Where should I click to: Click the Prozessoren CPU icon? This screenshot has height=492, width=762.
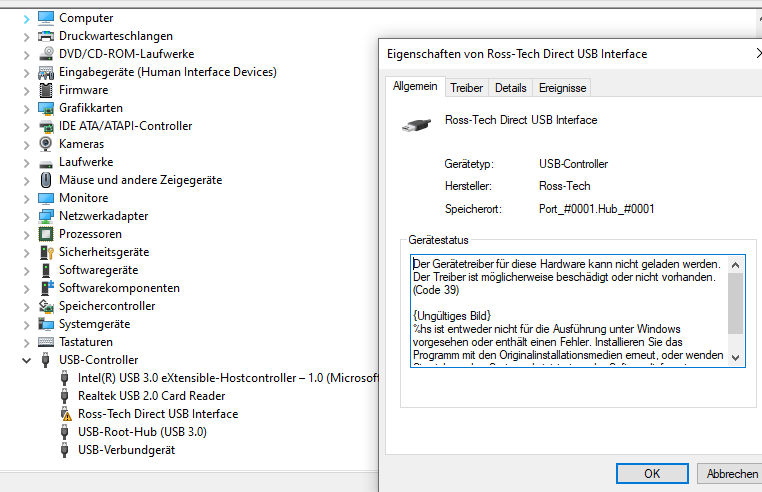pos(46,234)
